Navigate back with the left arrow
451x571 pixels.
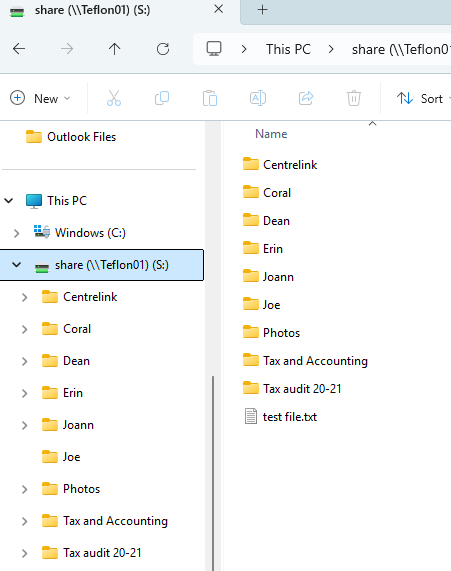(19, 48)
